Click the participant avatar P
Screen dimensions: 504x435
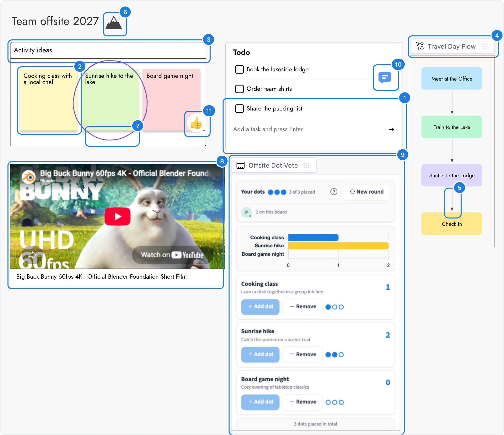tap(247, 212)
